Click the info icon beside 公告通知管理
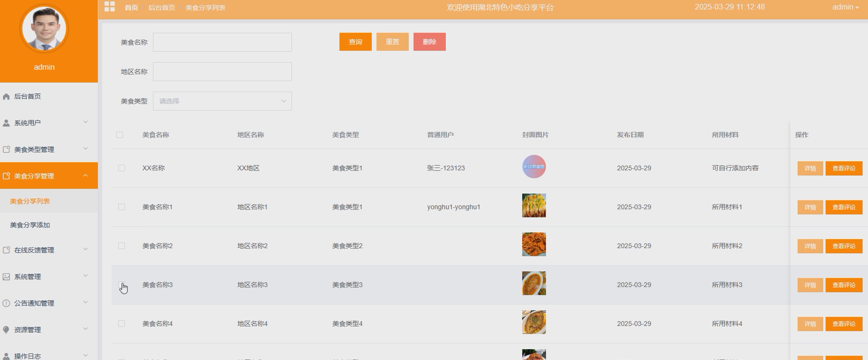 [x=6, y=303]
